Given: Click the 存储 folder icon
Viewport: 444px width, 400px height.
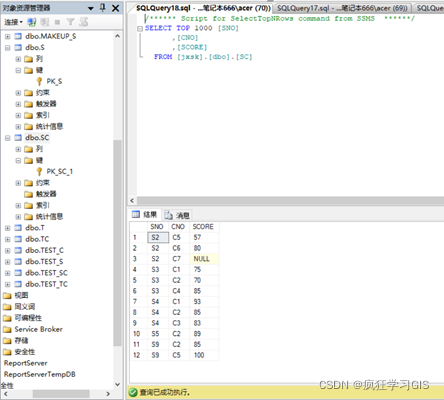Looking at the screenshot, I should click(7, 341).
